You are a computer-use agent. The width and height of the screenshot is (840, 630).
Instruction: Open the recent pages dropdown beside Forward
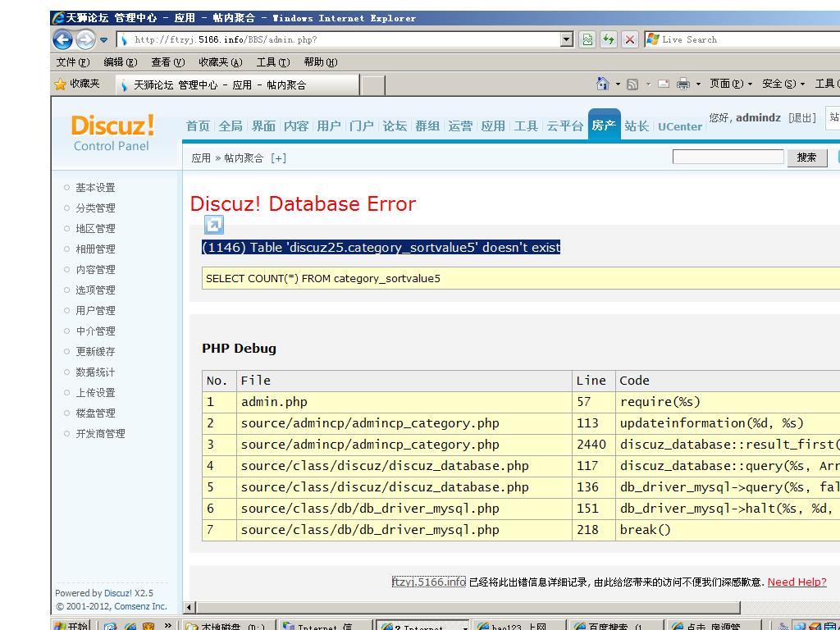click(x=104, y=39)
